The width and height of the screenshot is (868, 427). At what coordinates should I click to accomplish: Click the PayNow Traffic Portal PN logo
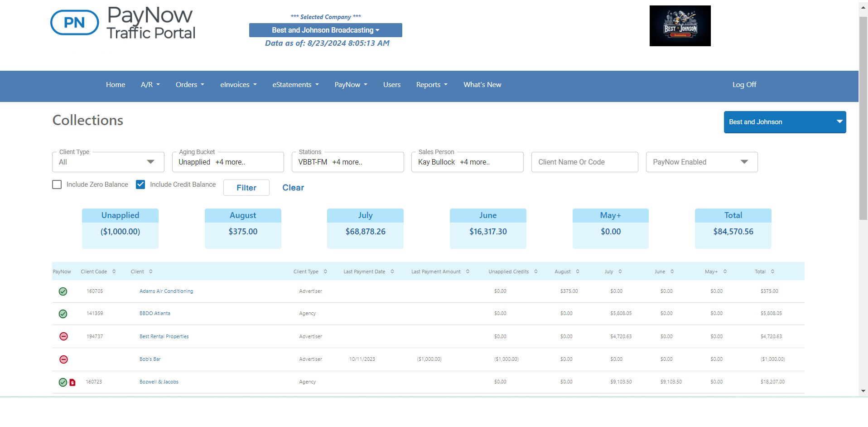(123, 23)
